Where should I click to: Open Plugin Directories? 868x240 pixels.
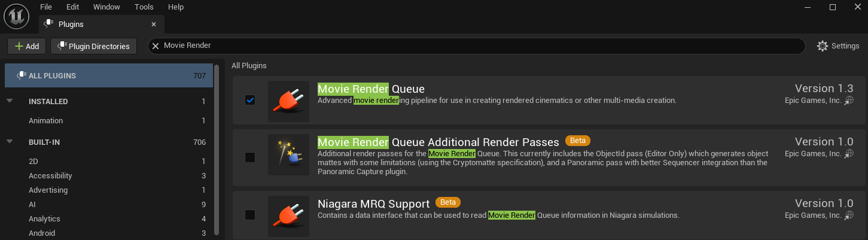93,46
